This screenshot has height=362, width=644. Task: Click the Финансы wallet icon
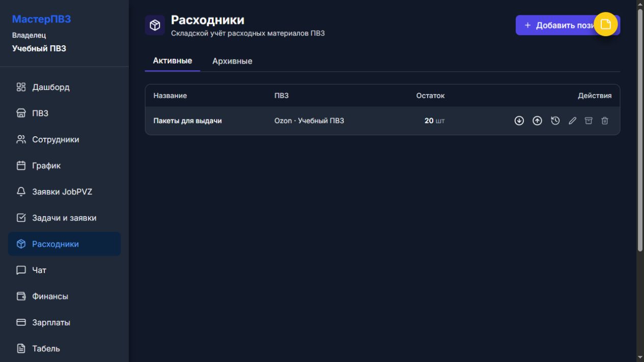(x=21, y=296)
